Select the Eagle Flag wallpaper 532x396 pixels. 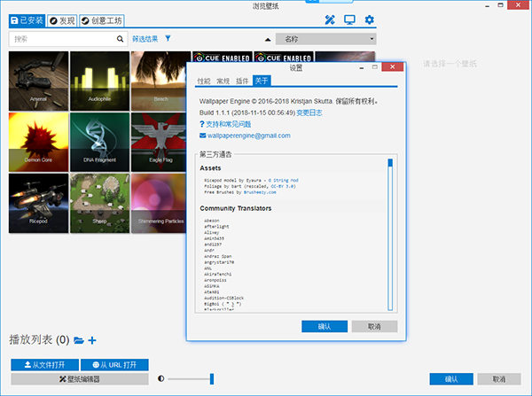coord(159,142)
